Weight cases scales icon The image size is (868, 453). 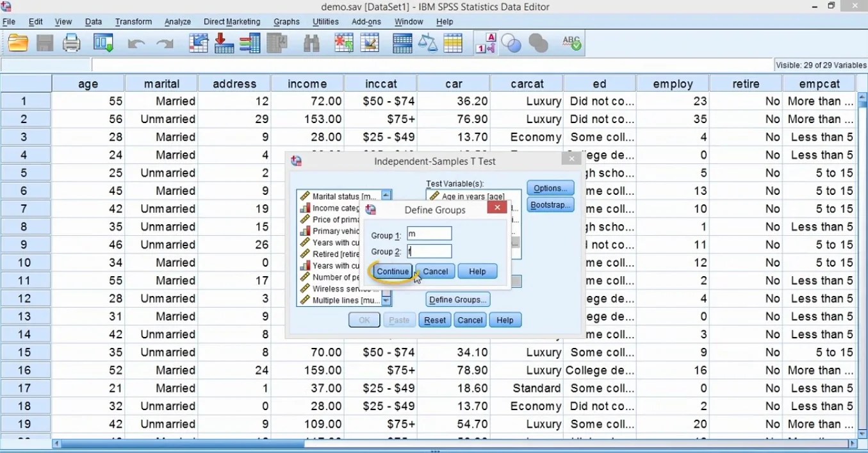coord(427,44)
